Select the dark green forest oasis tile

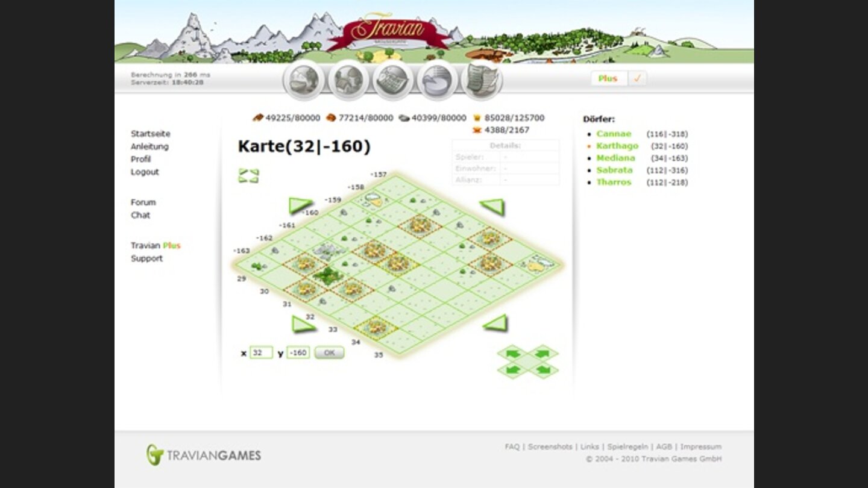point(327,277)
